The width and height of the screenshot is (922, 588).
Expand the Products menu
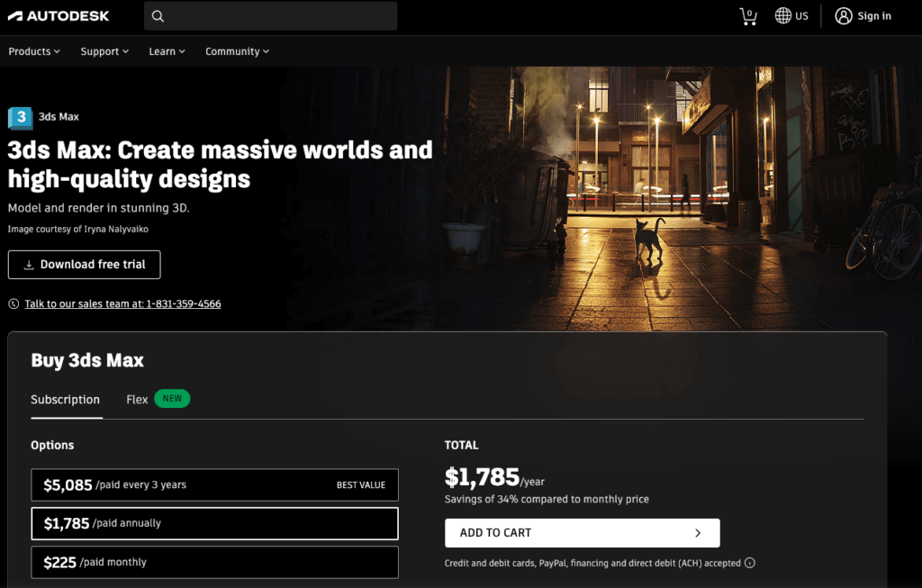pyautogui.click(x=34, y=51)
